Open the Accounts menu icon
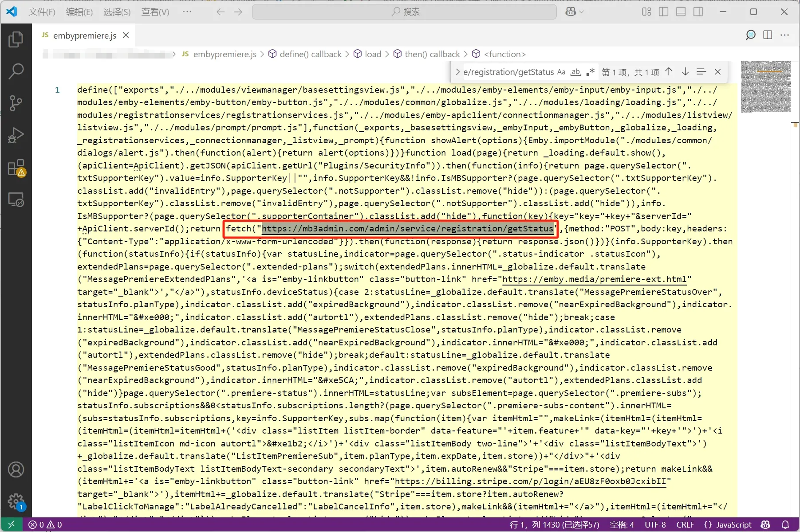Image resolution: width=800 pixels, height=532 pixels. point(16,469)
